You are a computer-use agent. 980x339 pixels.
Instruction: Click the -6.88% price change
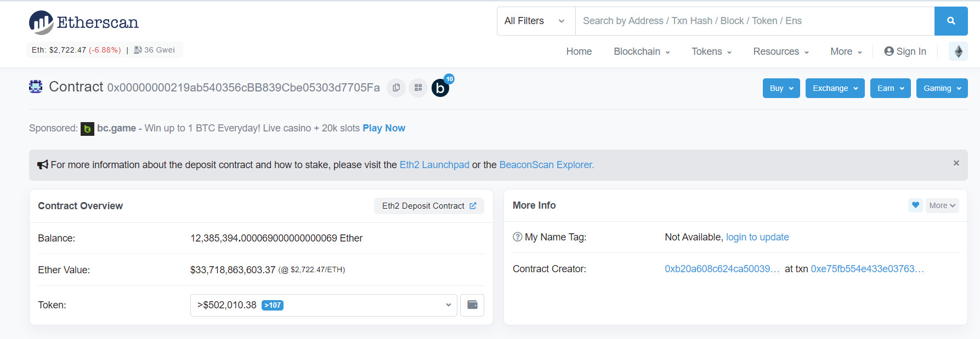click(x=105, y=50)
